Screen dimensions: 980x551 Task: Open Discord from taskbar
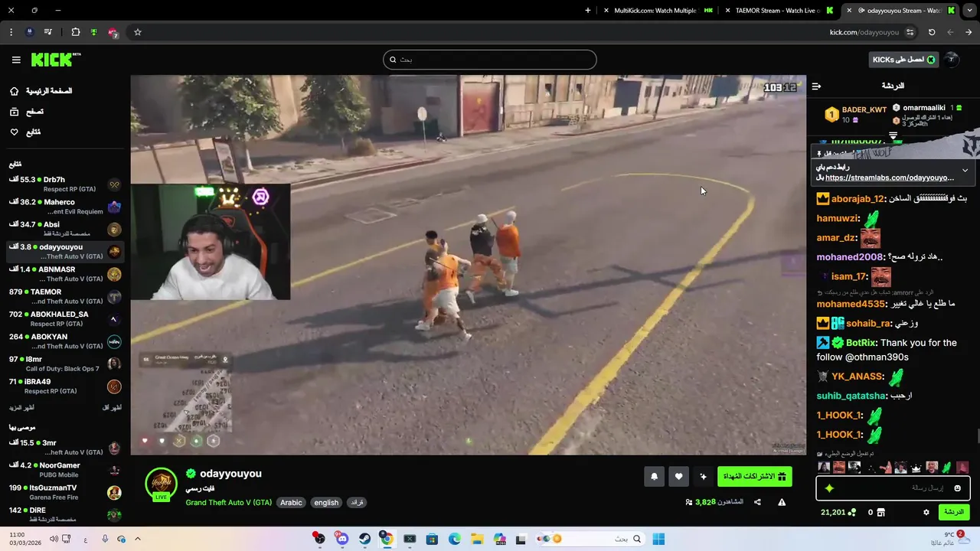point(342,539)
